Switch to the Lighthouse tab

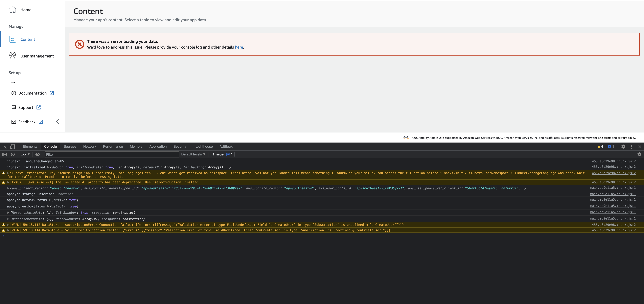pos(204,146)
